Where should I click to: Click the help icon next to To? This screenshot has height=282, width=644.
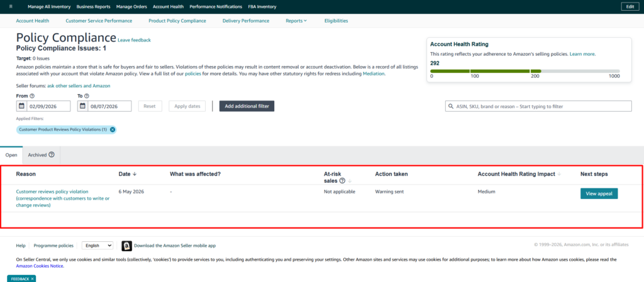coord(87,96)
